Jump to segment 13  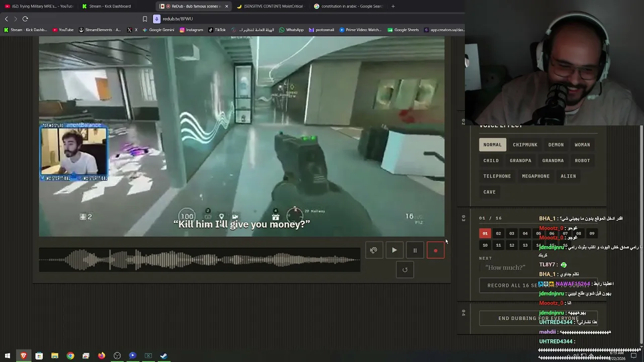[525, 245]
